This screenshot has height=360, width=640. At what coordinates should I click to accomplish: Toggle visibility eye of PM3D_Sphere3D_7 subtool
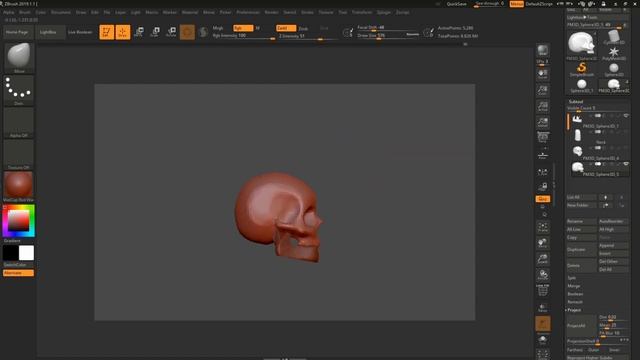click(626, 116)
